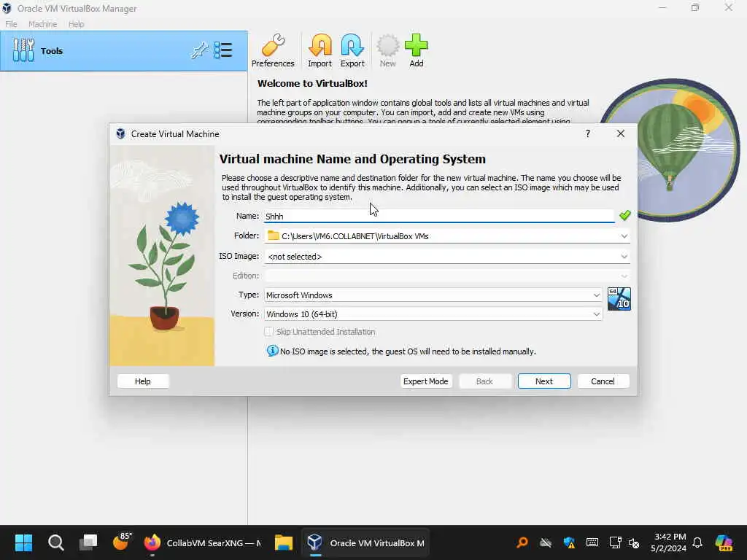Click the touch keyboard tray icon
Image resolution: width=747 pixels, height=560 pixels.
[592, 542]
